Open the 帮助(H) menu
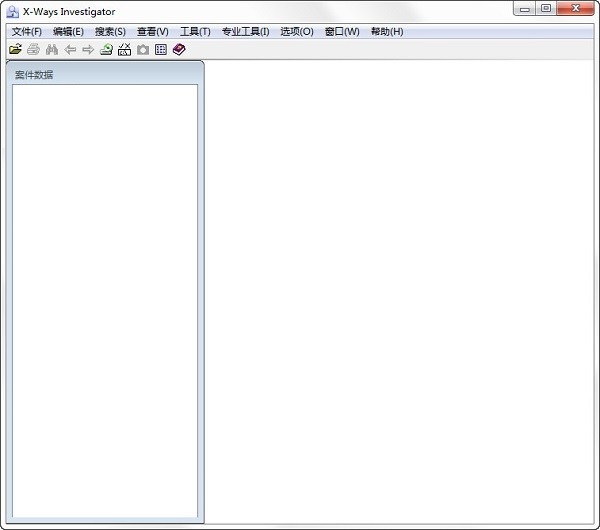 point(387,31)
